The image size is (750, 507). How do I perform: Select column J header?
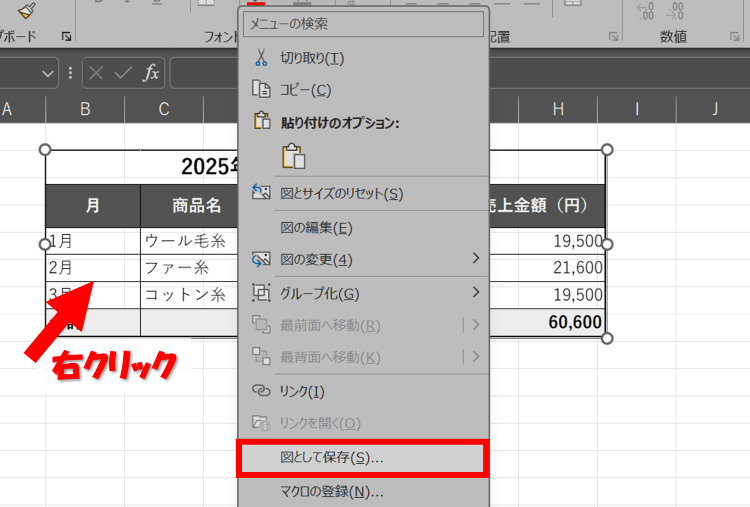(714, 109)
